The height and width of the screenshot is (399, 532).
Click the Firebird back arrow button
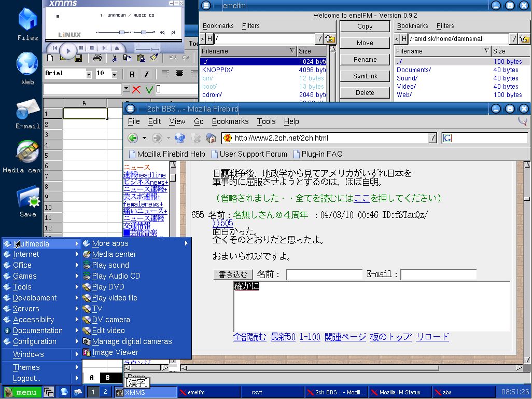click(x=133, y=138)
